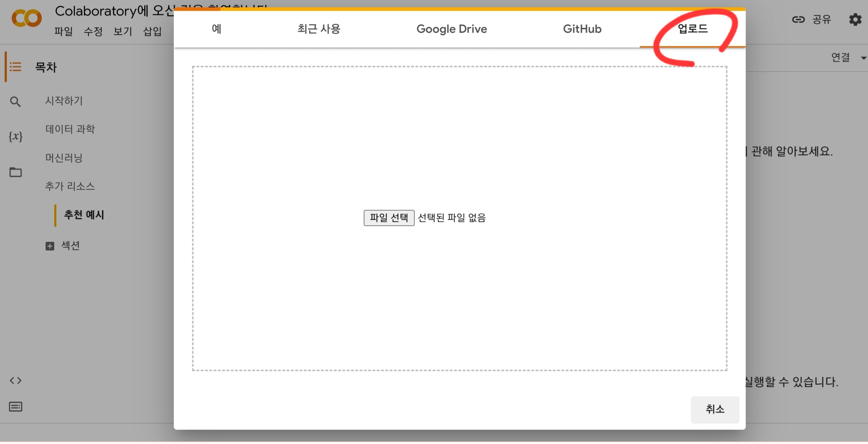Select the 최근 사용 tab
Viewport: 868px width, 444px height.
pyautogui.click(x=319, y=29)
